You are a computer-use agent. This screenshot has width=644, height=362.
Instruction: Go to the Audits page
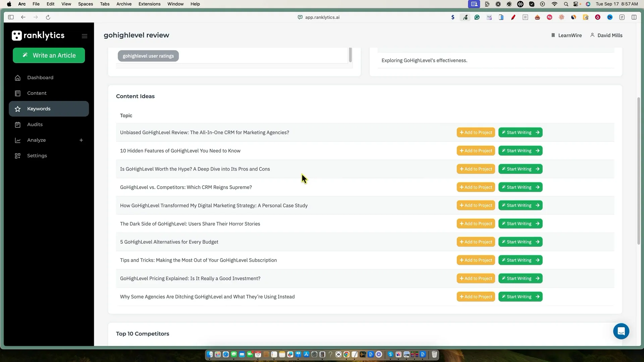pos(35,124)
